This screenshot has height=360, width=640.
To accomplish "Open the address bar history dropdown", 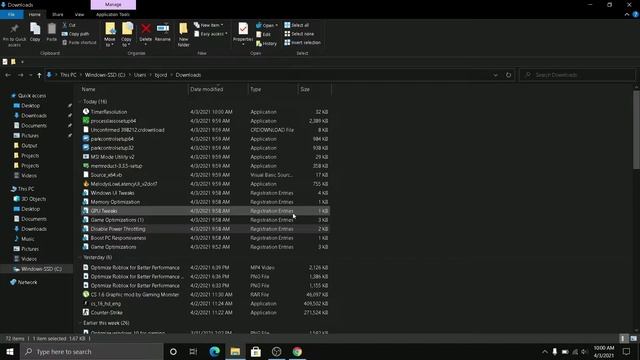I will click(495, 75).
